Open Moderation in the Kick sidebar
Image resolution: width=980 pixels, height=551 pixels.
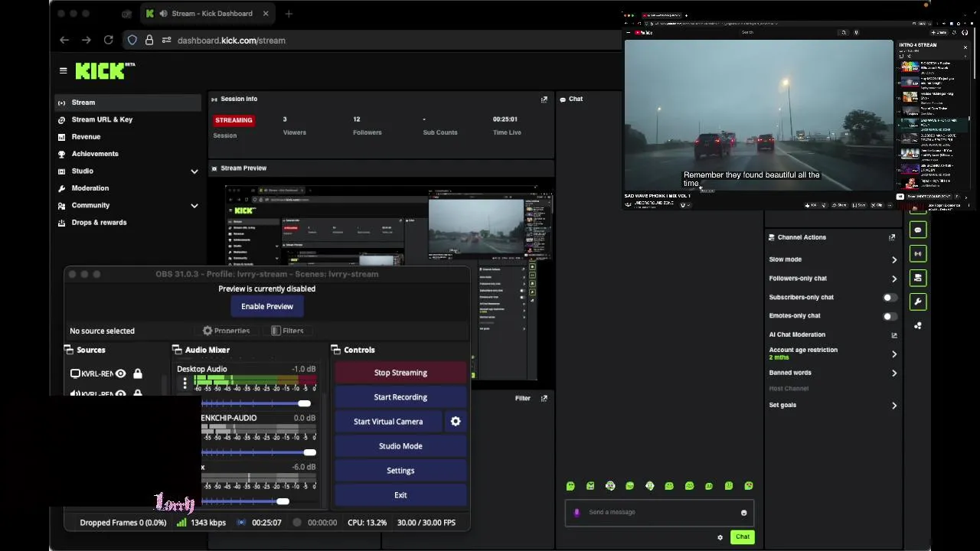(127, 188)
